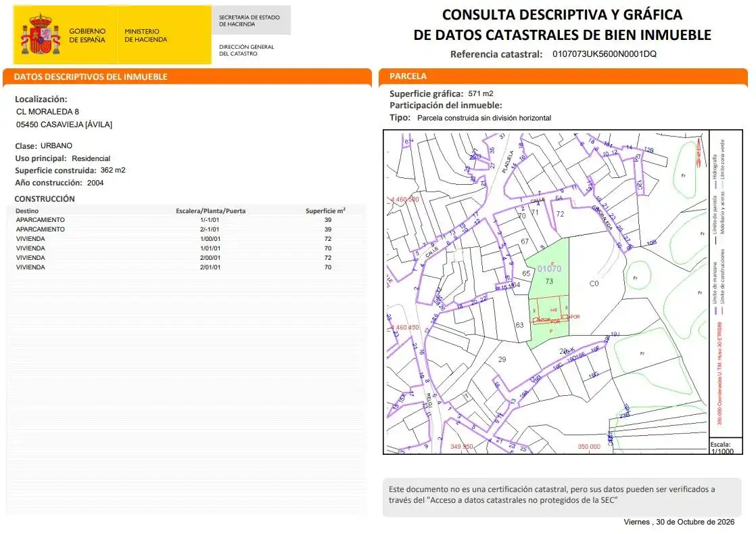Click the 'Participación del inmueble:' label
Image resolution: width=756 pixels, height=534 pixels.
446,105
